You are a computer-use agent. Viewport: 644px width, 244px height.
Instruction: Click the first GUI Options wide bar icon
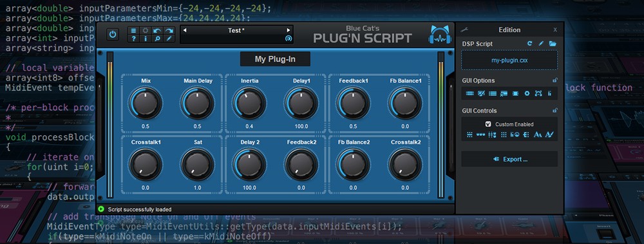[470, 93]
